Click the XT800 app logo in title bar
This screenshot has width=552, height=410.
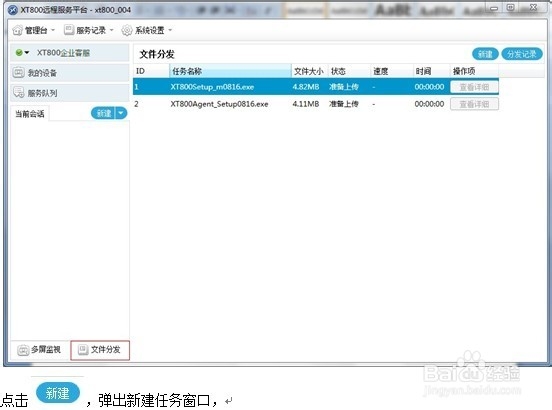pos(13,10)
